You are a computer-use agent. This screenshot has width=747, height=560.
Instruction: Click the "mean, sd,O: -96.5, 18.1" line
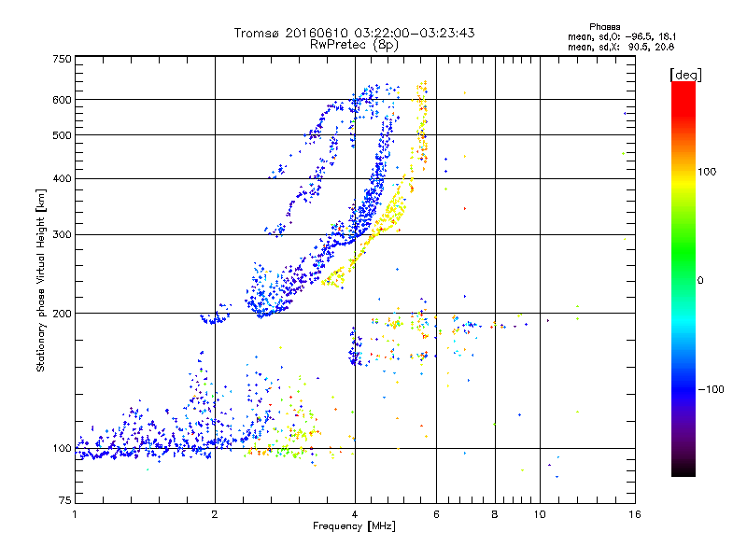(x=622, y=36)
